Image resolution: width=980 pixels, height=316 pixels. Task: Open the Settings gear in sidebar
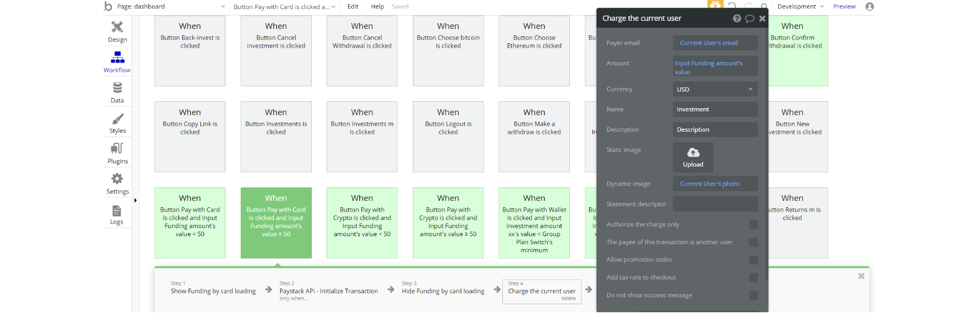[117, 183]
